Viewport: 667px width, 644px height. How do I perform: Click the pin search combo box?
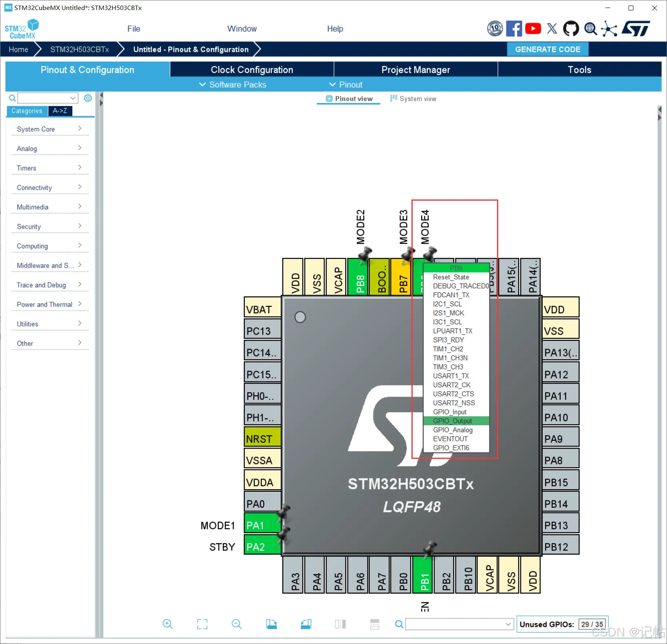[459, 624]
